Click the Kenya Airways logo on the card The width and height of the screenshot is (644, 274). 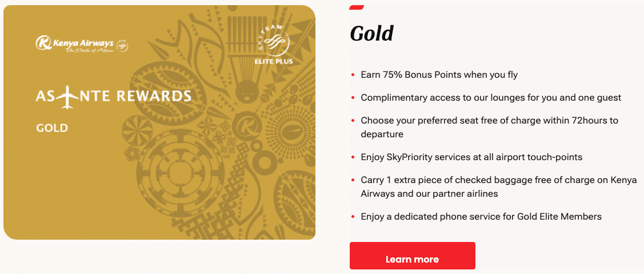pyautogui.click(x=75, y=42)
